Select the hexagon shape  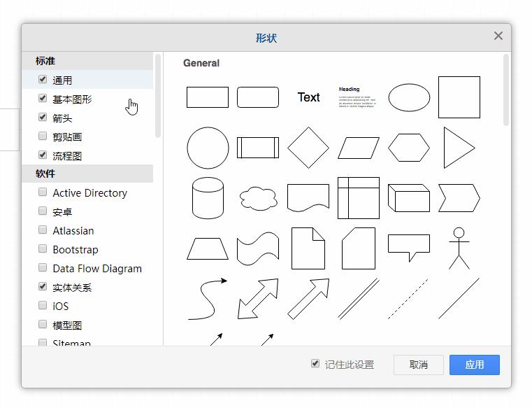[409, 148]
